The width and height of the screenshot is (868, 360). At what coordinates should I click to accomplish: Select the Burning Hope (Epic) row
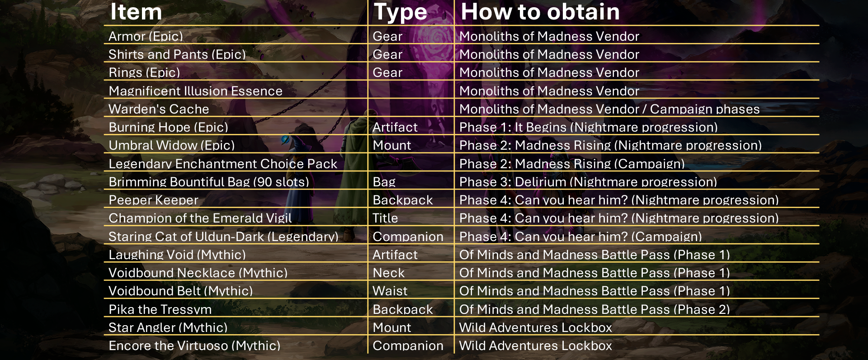click(x=461, y=127)
